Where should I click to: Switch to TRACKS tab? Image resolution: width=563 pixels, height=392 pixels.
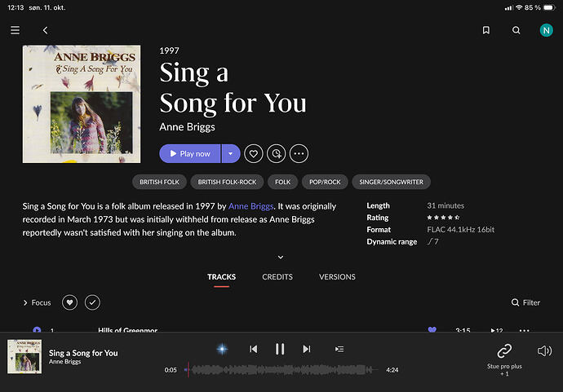pyautogui.click(x=222, y=277)
